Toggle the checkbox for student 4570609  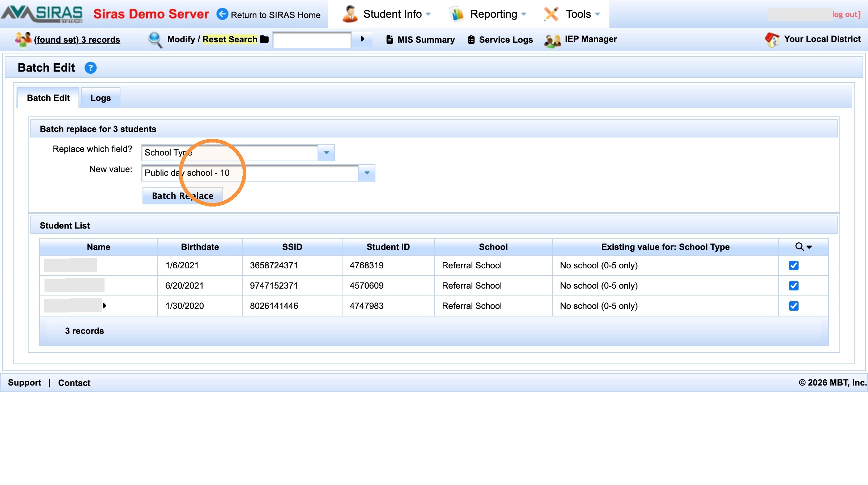tap(793, 286)
